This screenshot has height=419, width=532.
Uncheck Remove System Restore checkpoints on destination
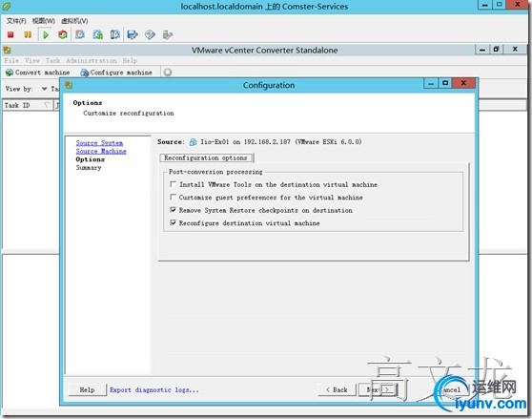click(173, 210)
